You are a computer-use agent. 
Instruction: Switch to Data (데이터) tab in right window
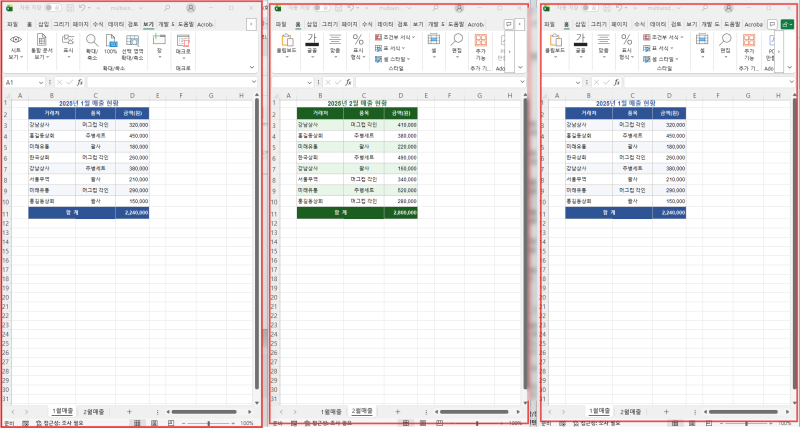[657, 24]
